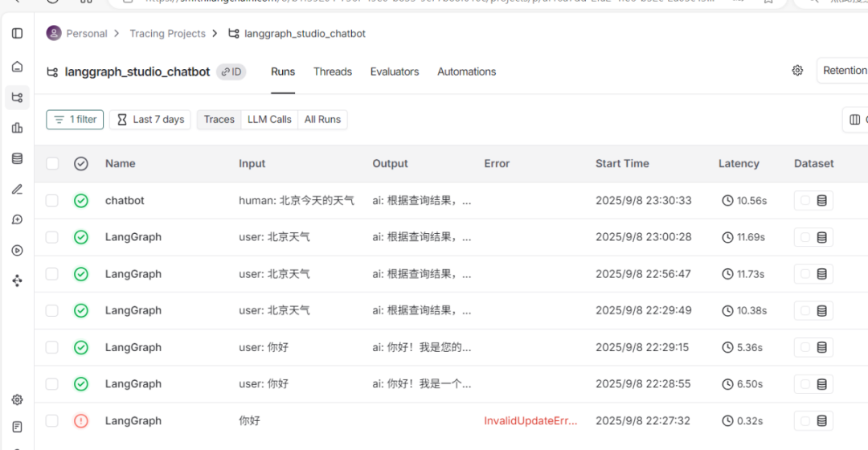Click output 'ai: 你好！我是您的...'
The image size is (868, 450).
422,347
